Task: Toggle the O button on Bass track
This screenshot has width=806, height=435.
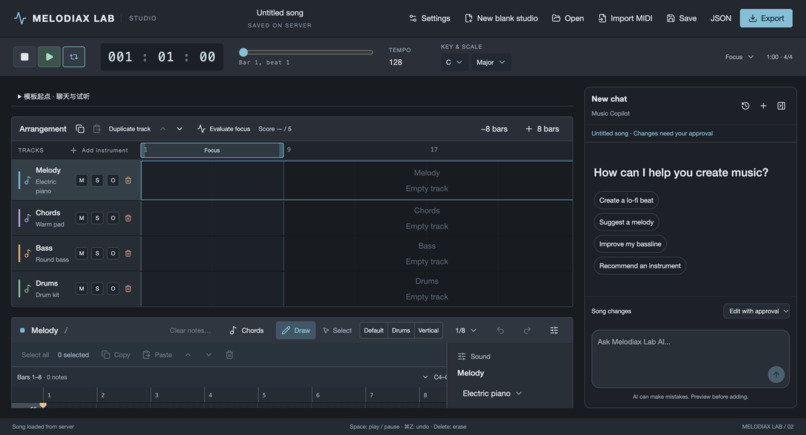Action: tap(113, 253)
